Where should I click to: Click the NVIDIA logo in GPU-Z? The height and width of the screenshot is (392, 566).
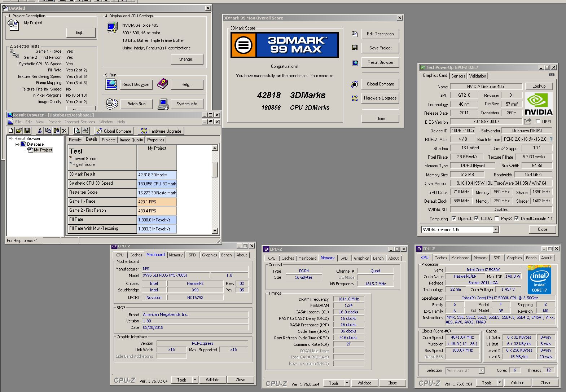[538, 104]
